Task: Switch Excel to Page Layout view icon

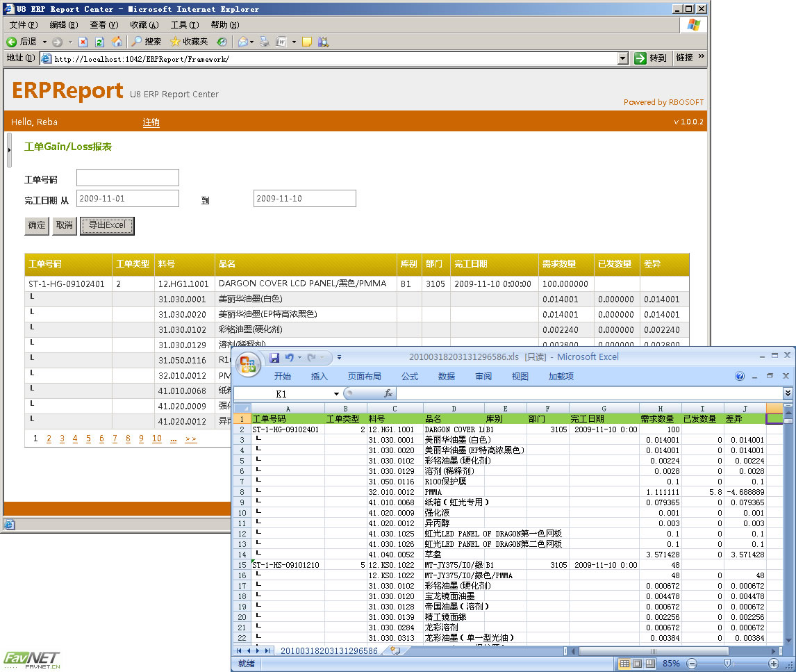Action: [637, 664]
